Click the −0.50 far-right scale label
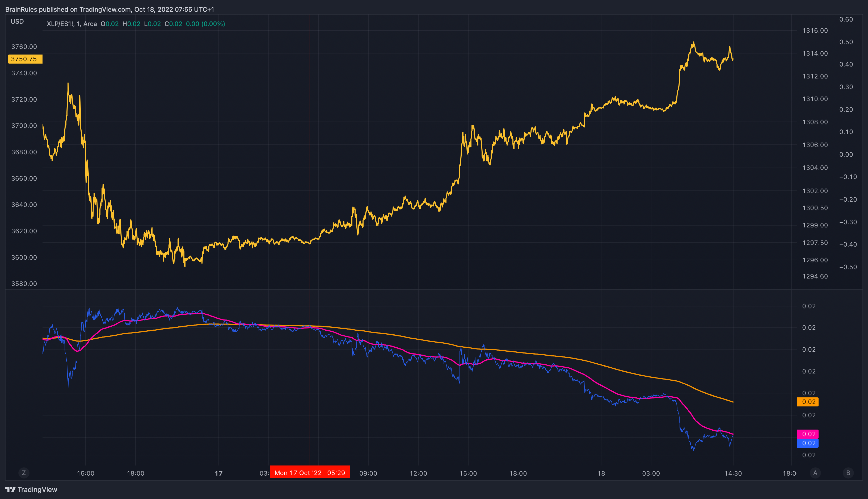Image resolution: width=868 pixels, height=499 pixels. [848, 267]
